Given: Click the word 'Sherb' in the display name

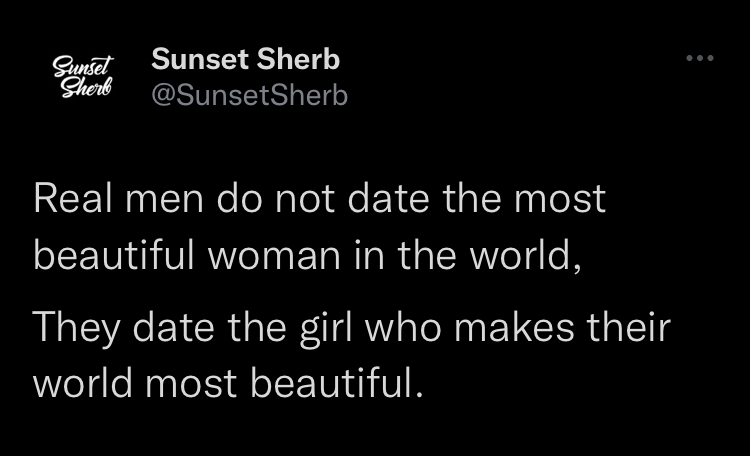Looking at the screenshot, I should 298,59.
